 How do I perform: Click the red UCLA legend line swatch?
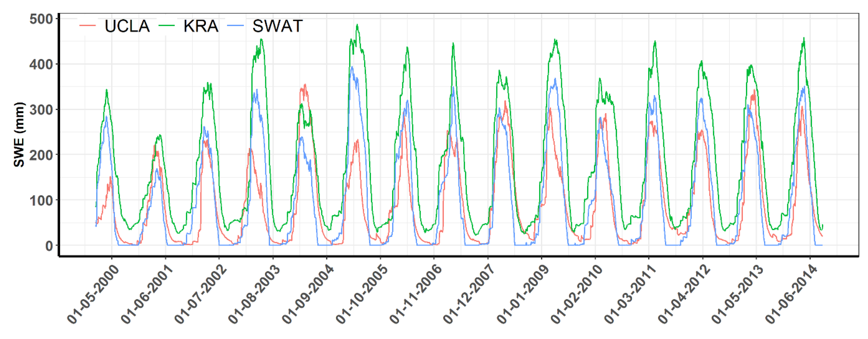(87, 26)
